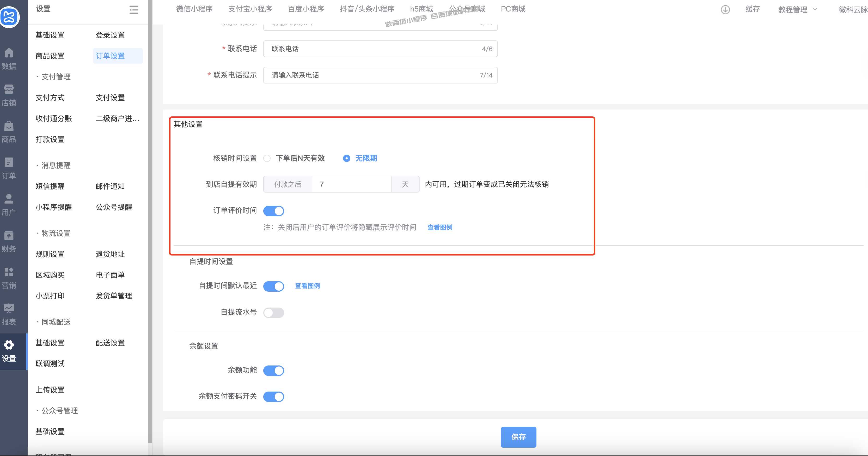Viewport: 868px width, 456px height.
Task: Switch to 抖音/头条小程序 tab
Action: coord(367,9)
